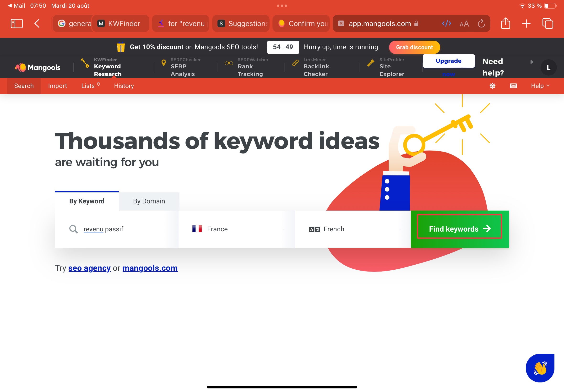Click mangools.com hyperlink
The height and width of the screenshot is (392, 564).
click(150, 268)
